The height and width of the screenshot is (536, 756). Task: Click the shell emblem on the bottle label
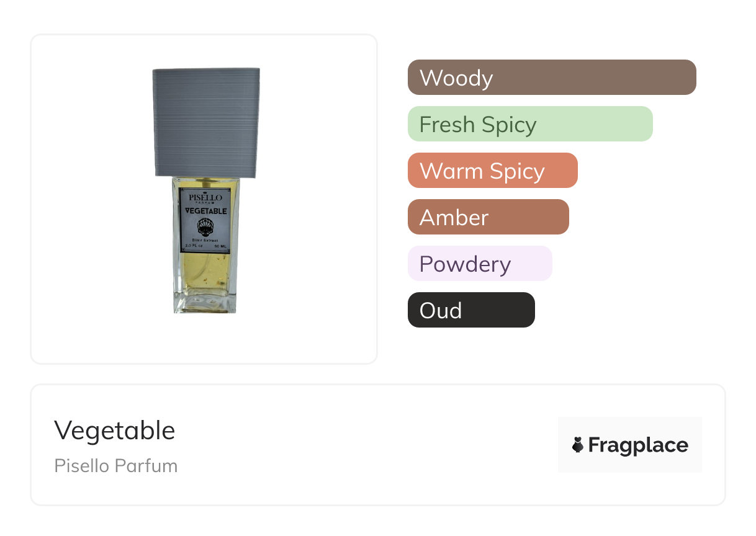204,226
